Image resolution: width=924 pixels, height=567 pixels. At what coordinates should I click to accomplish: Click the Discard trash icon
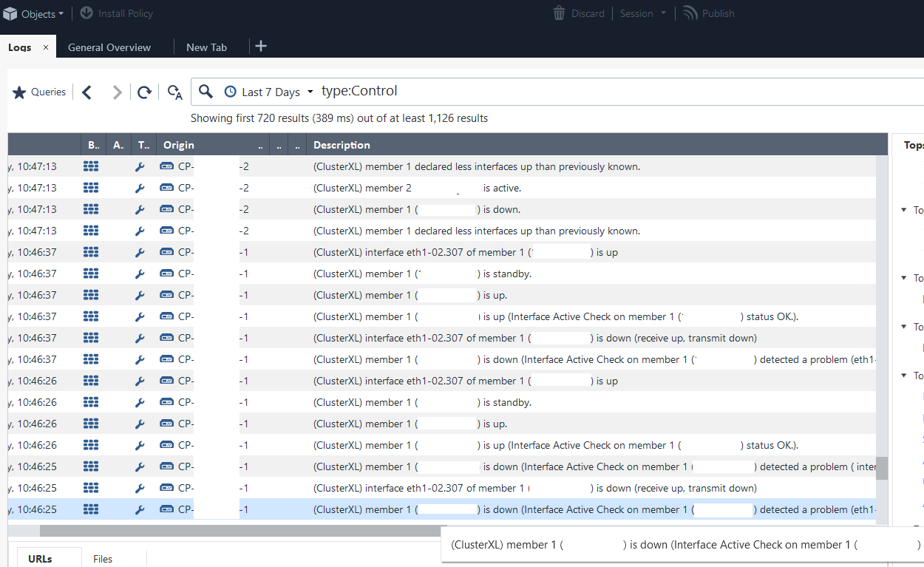pyautogui.click(x=559, y=13)
